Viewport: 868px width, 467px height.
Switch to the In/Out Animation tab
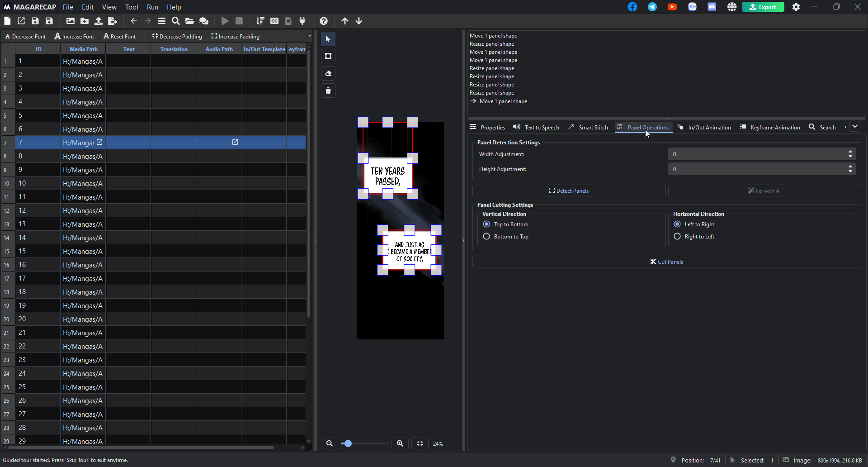[x=704, y=127]
